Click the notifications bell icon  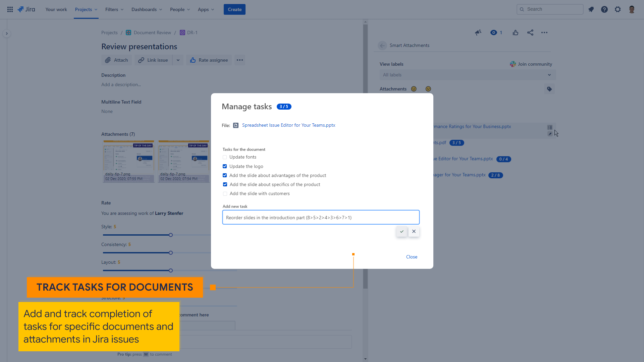[591, 9]
